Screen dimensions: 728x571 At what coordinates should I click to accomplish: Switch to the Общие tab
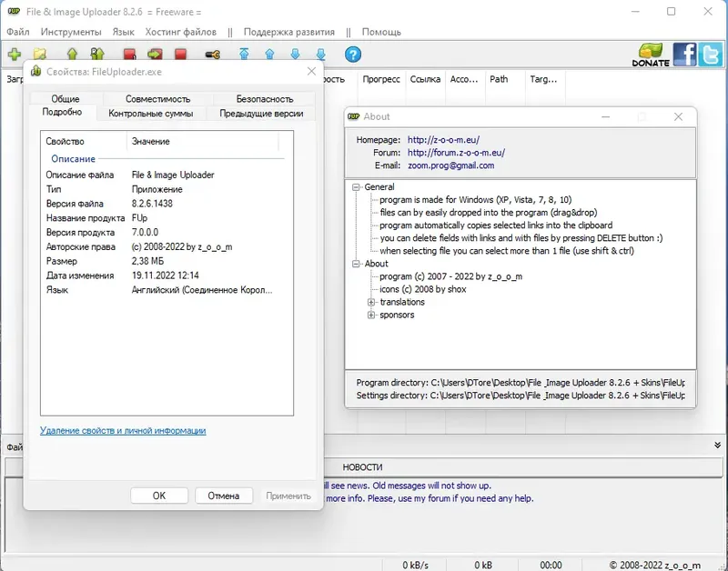pos(66,99)
